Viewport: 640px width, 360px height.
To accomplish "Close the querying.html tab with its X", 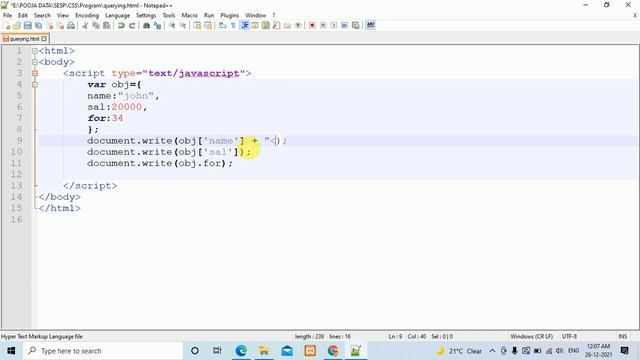I will click(x=44, y=39).
